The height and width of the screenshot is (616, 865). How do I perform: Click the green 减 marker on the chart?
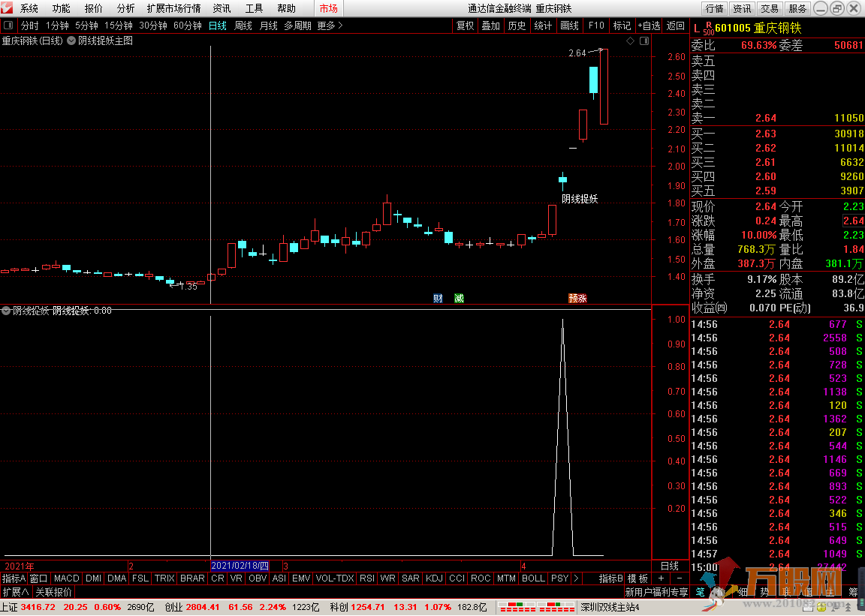coord(459,299)
